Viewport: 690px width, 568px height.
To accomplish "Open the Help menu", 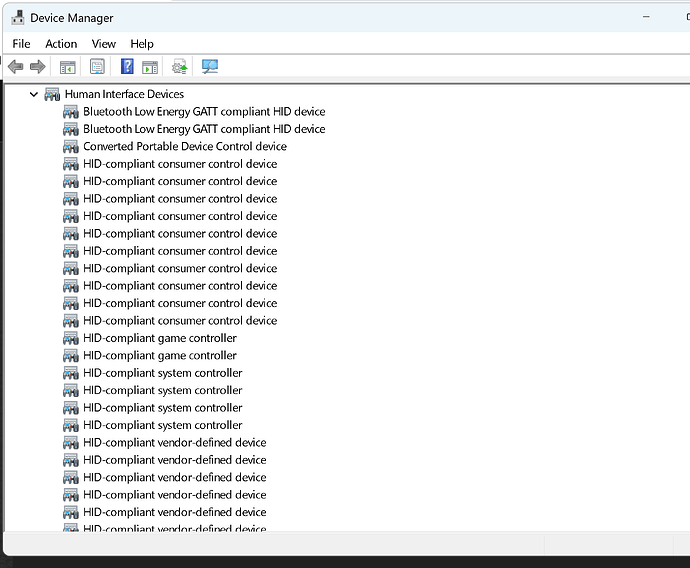I will click(142, 44).
